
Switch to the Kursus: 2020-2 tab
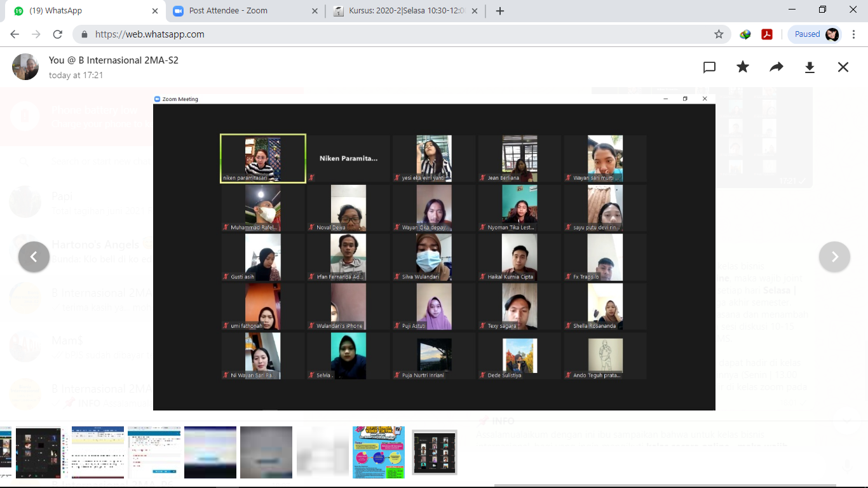[407, 11]
